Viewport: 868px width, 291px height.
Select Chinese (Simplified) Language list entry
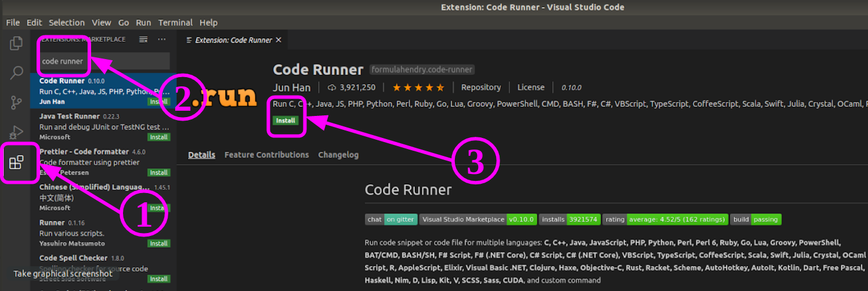click(103, 197)
